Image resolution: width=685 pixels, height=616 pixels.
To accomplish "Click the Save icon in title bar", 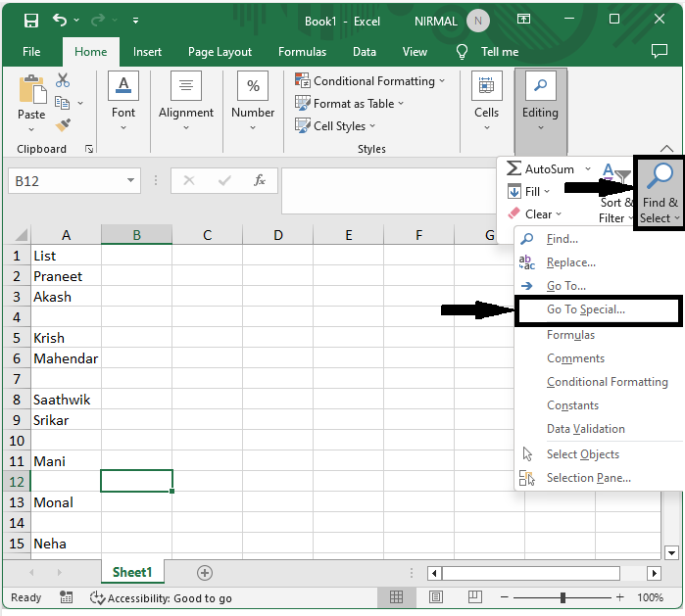I will point(31,20).
